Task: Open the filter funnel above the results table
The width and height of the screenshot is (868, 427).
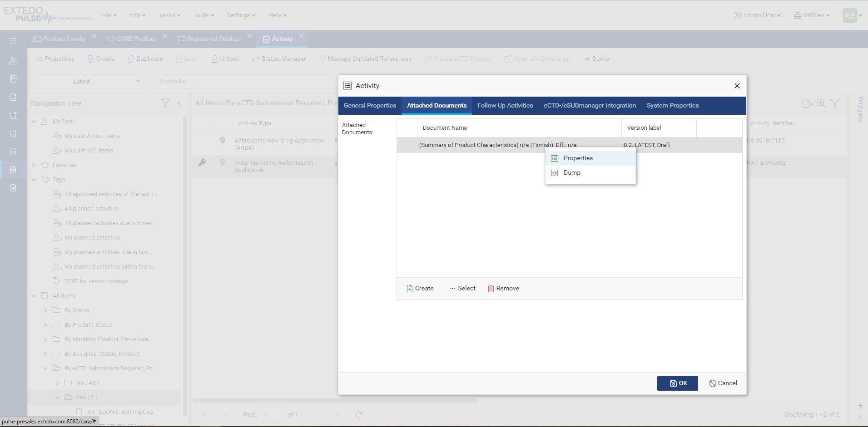Action: pyautogui.click(x=835, y=103)
